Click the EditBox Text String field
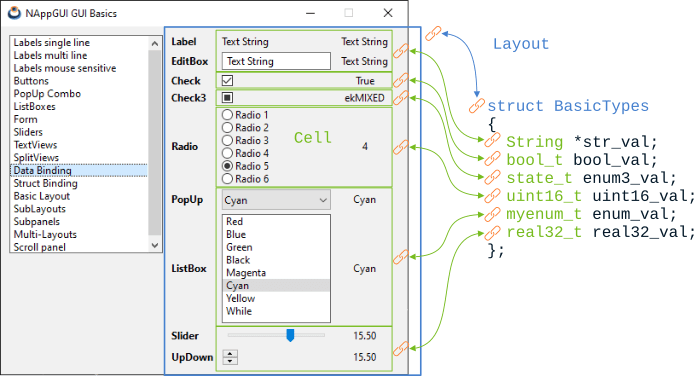The width and height of the screenshot is (700, 376). tap(276, 61)
